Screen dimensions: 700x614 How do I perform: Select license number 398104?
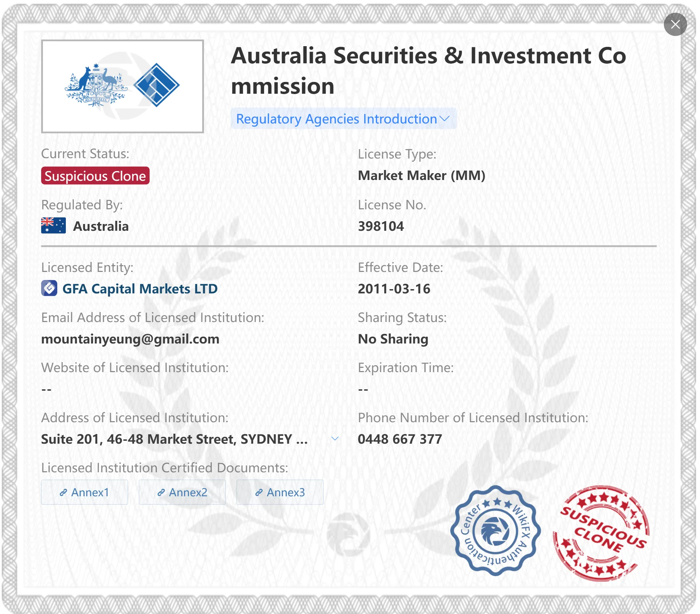tap(381, 226)
